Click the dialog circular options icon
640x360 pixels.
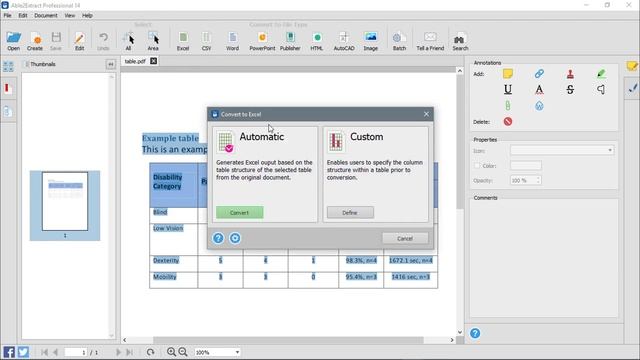coord(235,238)
